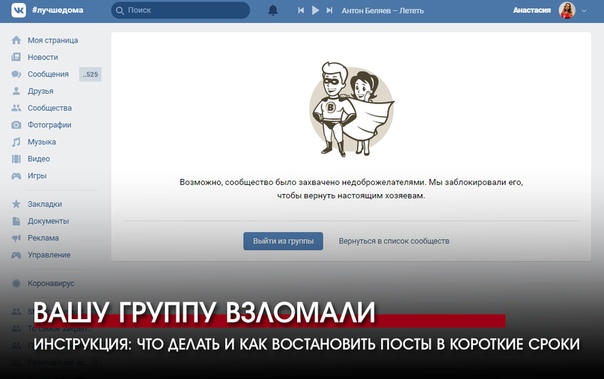Open Сообщения
Viewport: 604px width, 379px height.
pos(48,74)
